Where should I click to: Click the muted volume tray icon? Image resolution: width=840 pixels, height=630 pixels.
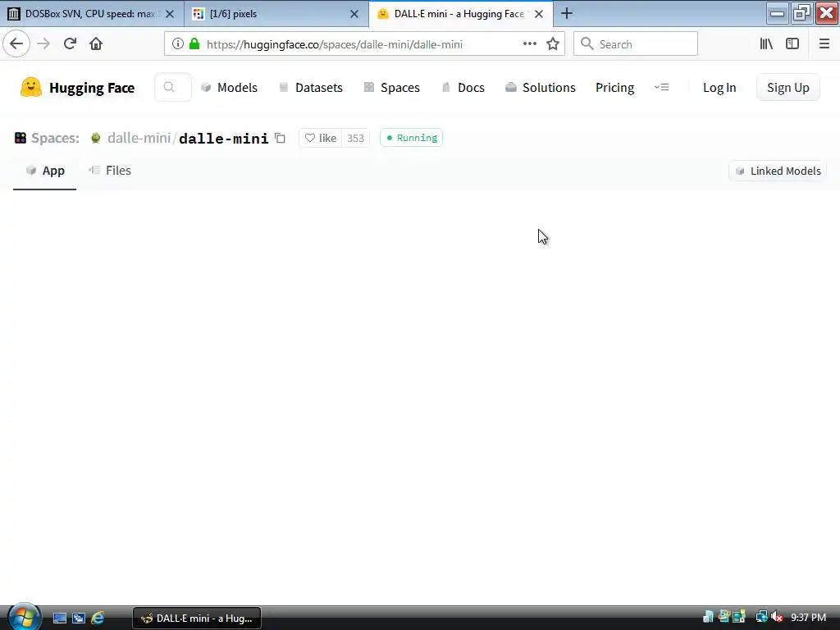point(778,617)
